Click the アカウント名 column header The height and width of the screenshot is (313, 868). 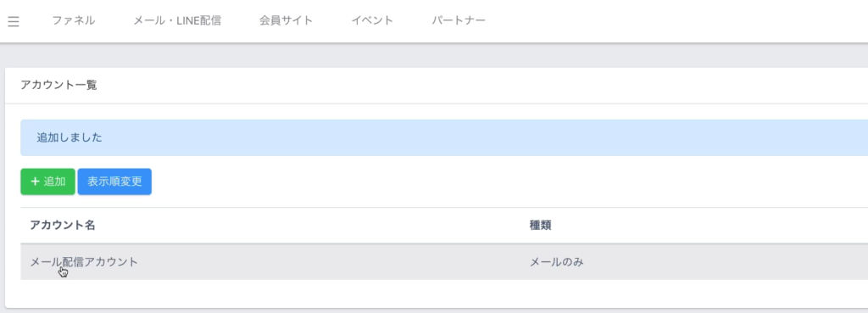[x=63, y=226]
